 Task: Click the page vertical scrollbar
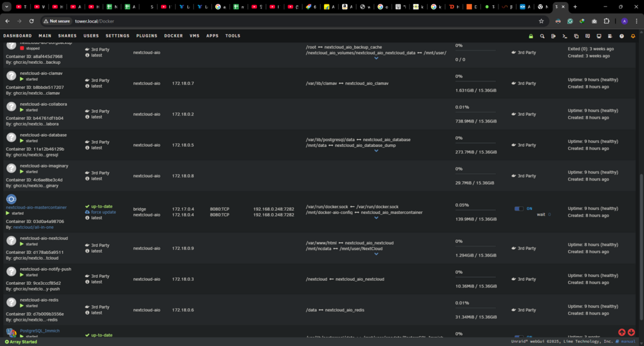[641, 247]
